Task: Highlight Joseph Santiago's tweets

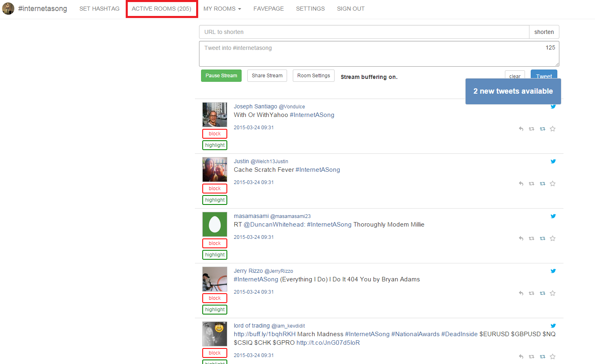Action: tap(215, 145)
